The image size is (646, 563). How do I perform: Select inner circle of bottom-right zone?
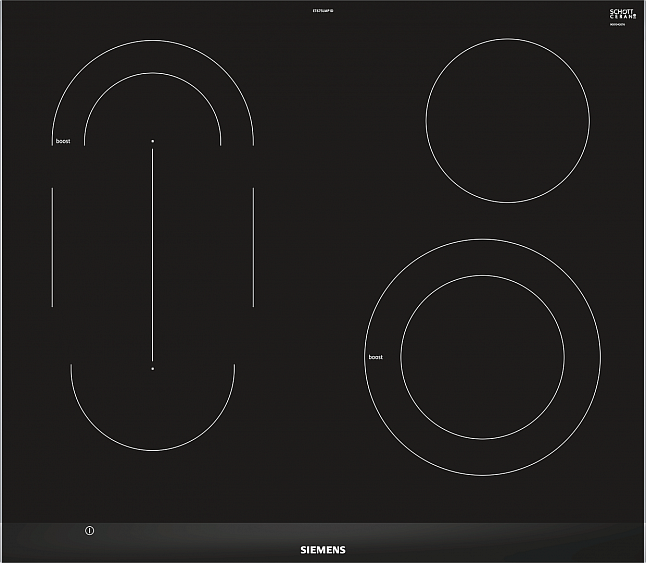click(x=482, y=356)
